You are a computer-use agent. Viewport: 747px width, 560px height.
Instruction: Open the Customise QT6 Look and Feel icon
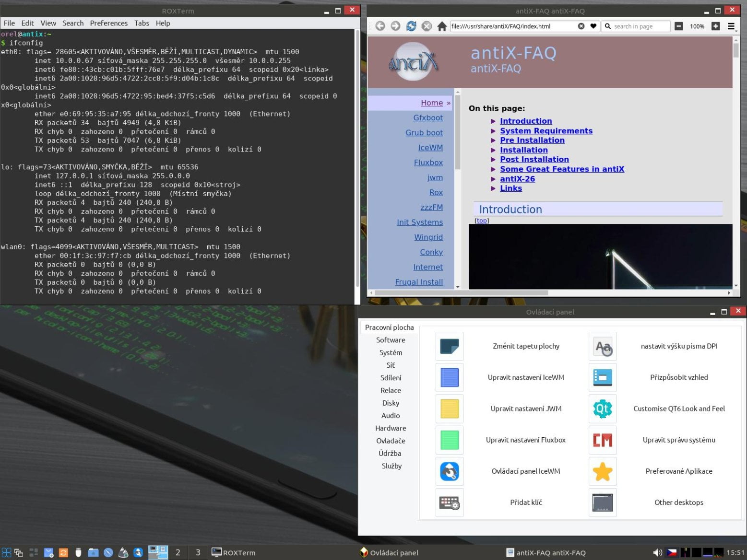pos(603,408)
